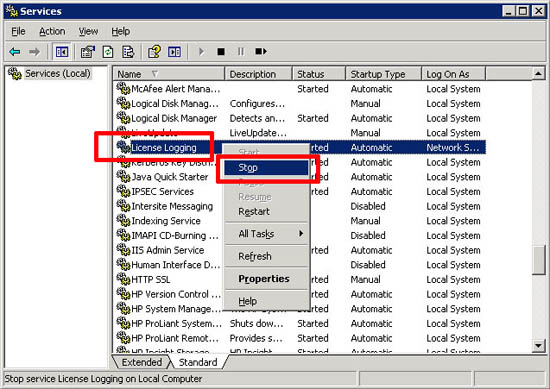
Task: Click Network S... log on cell
Action: (453, 147)
